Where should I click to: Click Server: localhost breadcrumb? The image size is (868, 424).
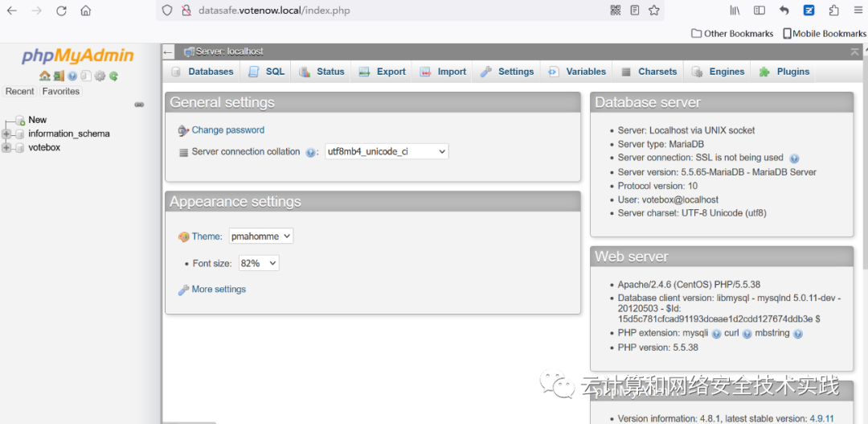[x=229, y=51]
